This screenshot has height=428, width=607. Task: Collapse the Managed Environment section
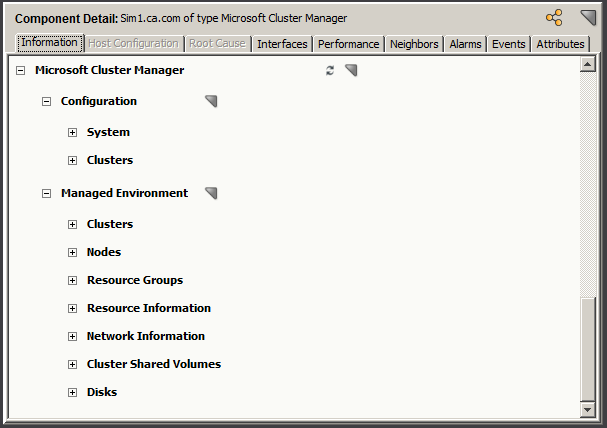pyautogui.click(x=46, y=193)
